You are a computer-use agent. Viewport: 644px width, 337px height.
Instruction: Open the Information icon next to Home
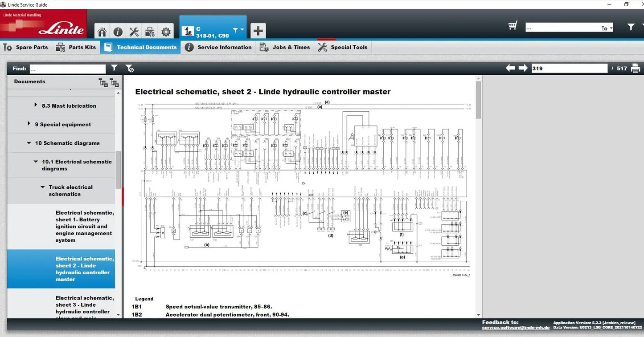pyautogui.click(x=118, y=31)
